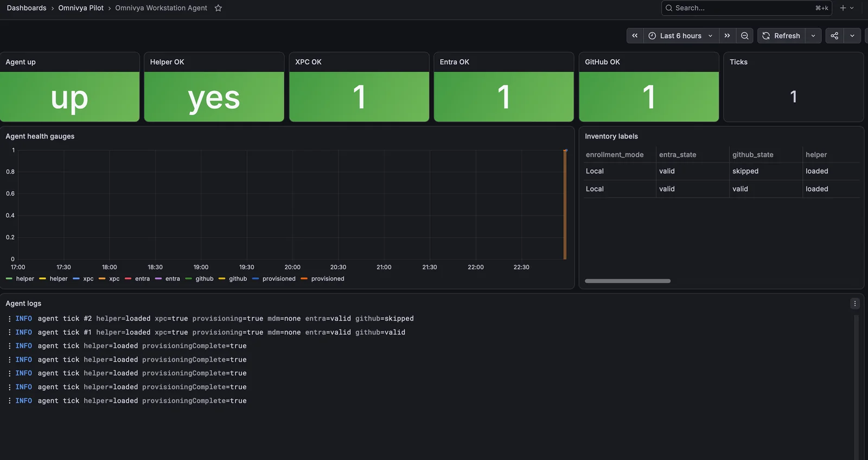Click the Helper OK panel title
The width and height of the screenshot is (868, 460).
(167, 62)
